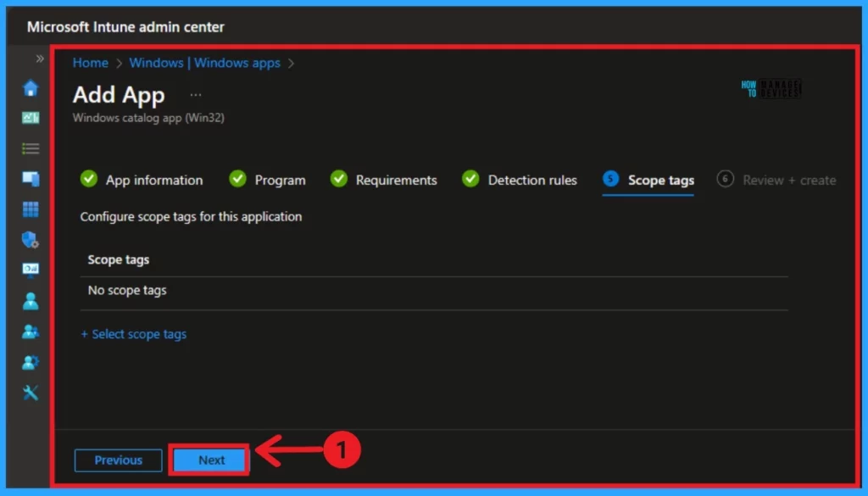Open Reports monitor icon in sidebar

point(31,270)
